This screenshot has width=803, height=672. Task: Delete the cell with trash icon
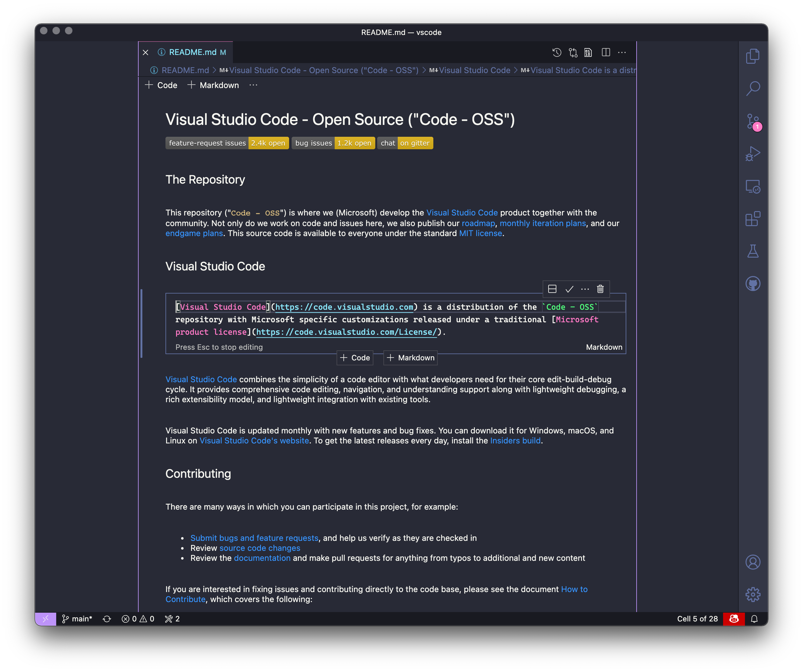pos(600,289)
